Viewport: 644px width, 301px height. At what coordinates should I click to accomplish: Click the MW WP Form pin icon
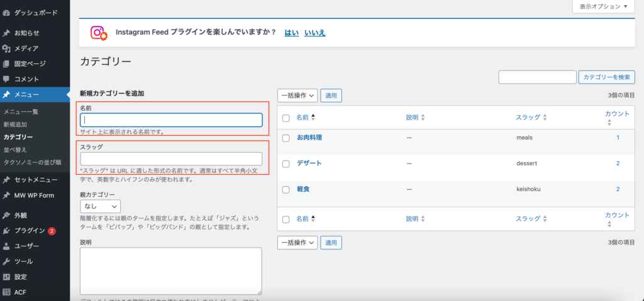point(6,195)
